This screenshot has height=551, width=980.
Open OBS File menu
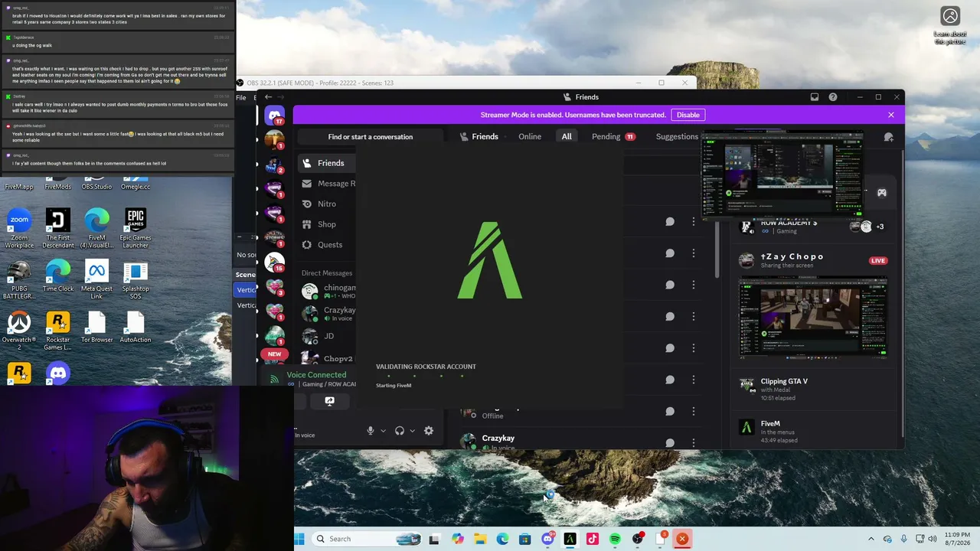coord(241,97)
